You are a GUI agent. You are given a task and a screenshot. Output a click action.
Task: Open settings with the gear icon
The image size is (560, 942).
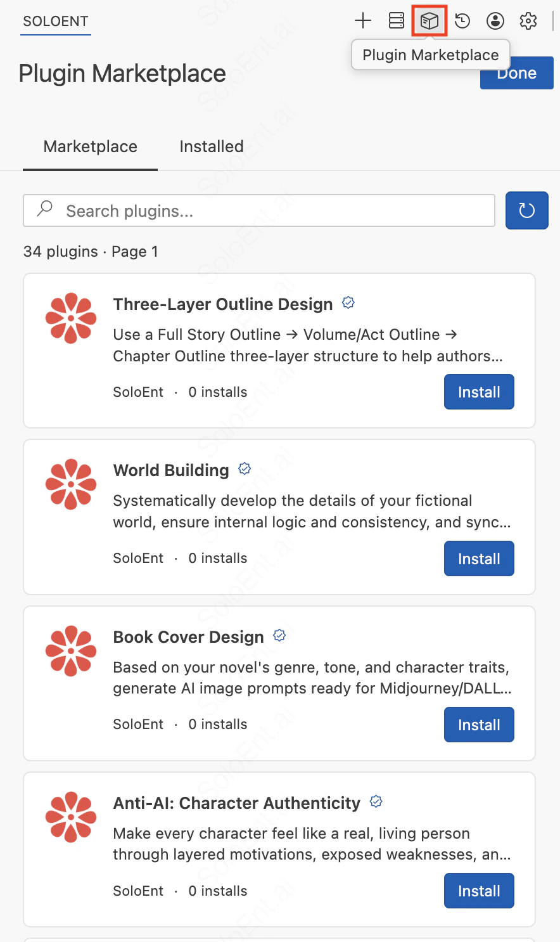point(528,20)
